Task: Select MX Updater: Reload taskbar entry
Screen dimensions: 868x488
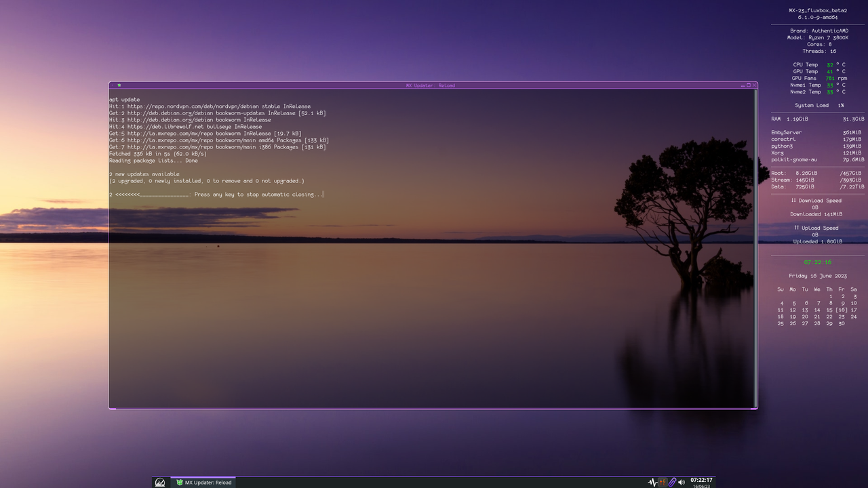Action: pyautogui.click(x=203, y=483)
